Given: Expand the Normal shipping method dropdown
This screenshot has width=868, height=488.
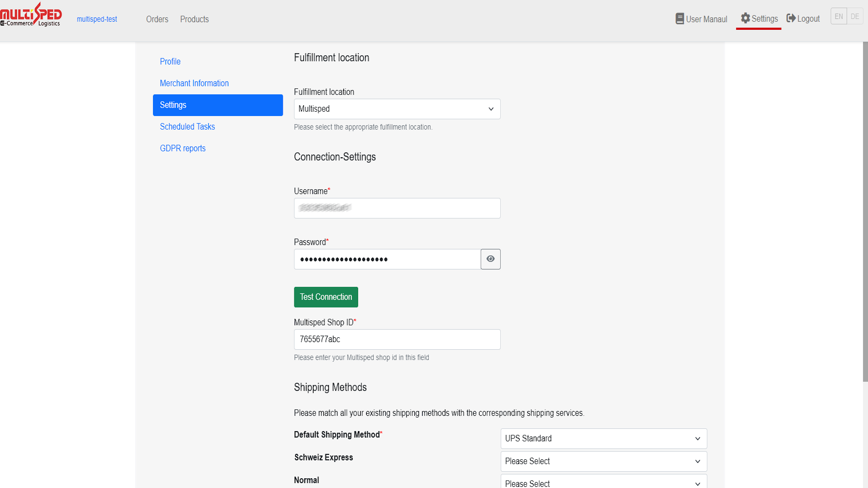Looking at the screenshot, I should pyautogui.click(x=603, y=483).
